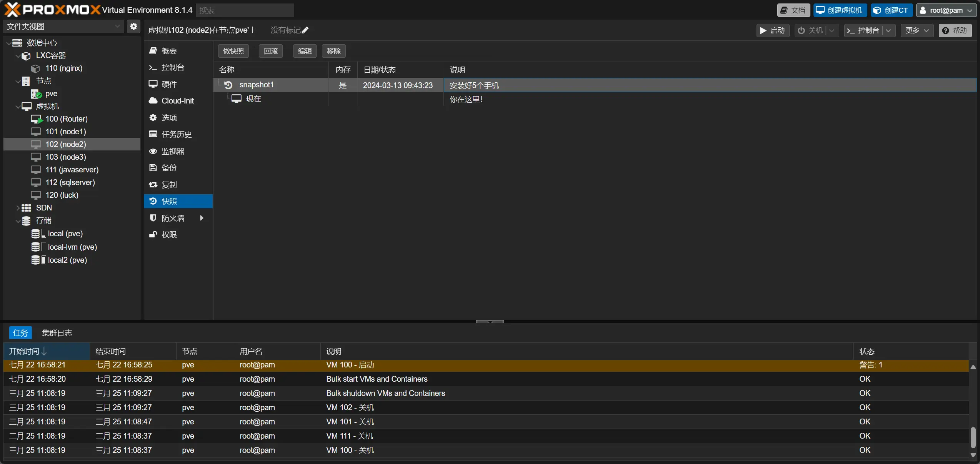The image size is (980, 464).
Task: Select the 100 (Router) running VM
Action: point(66,119)
